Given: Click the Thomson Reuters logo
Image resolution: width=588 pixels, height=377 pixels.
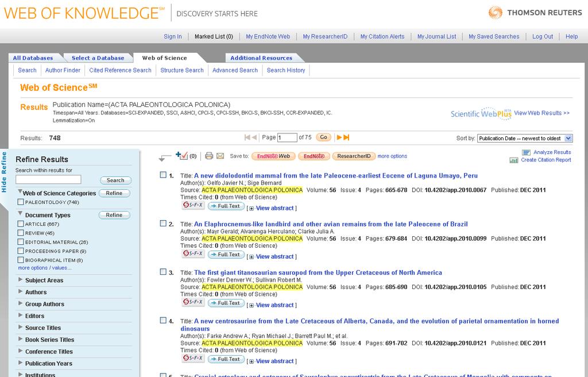Looking at the screenshot, I should click(535, 13).
